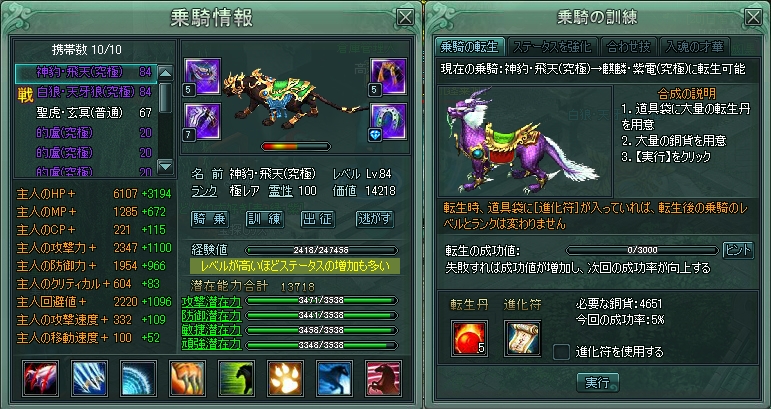This screenshot has width=771, height=409.
Task: Click the 実行 button
Action: 597,382
